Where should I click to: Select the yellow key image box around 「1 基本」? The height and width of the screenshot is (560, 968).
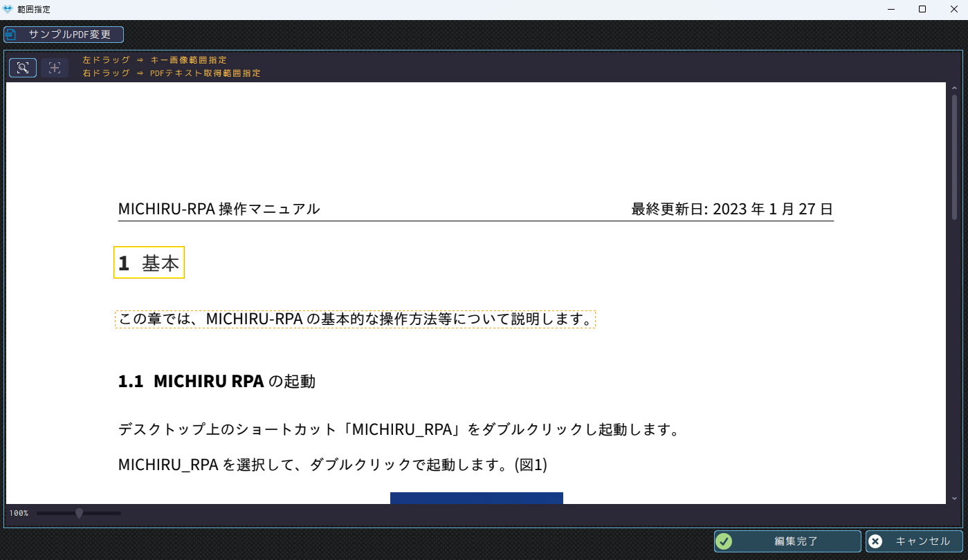(149, 263)
